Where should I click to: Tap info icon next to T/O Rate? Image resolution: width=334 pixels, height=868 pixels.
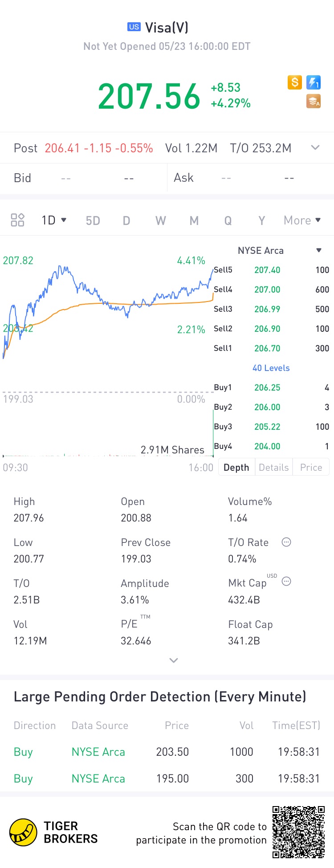[286, 542]
